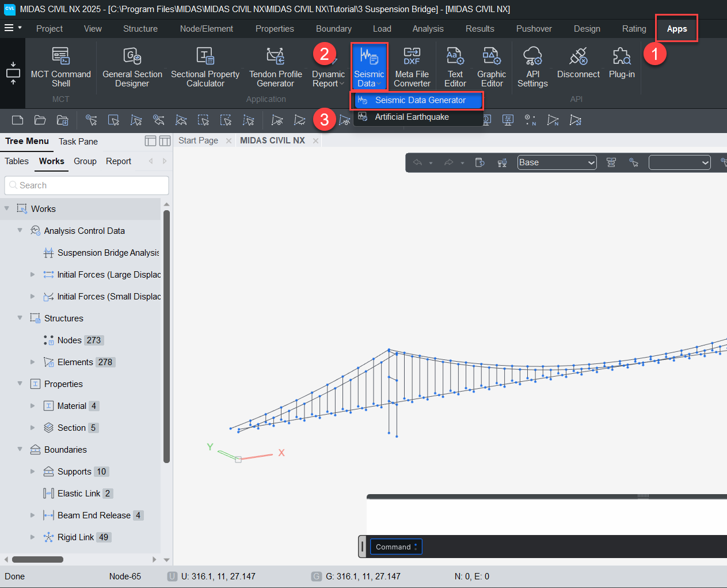Click the Seismic Data ribbon button
The height and width of the screenshot is (588, 727).
click(369, 67)
